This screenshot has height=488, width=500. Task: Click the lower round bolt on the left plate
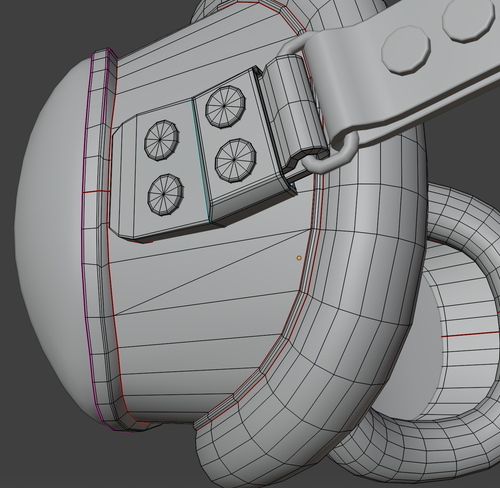click(x=166, y=195)
